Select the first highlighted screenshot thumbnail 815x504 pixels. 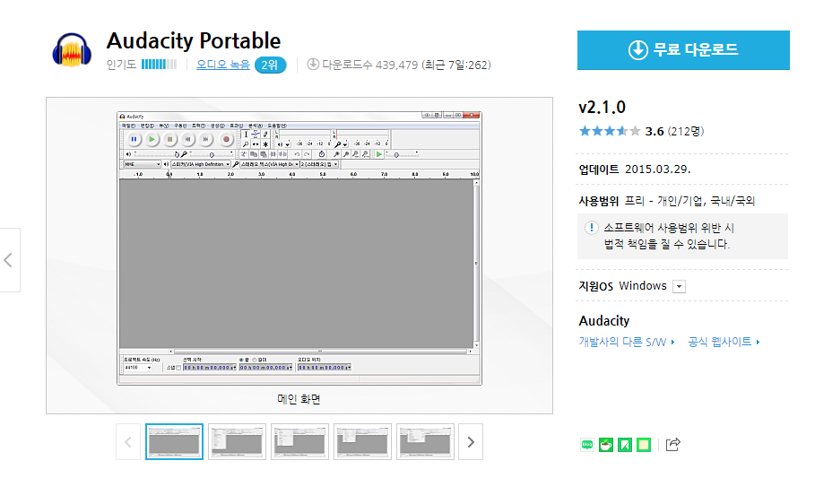pos(174,442)
